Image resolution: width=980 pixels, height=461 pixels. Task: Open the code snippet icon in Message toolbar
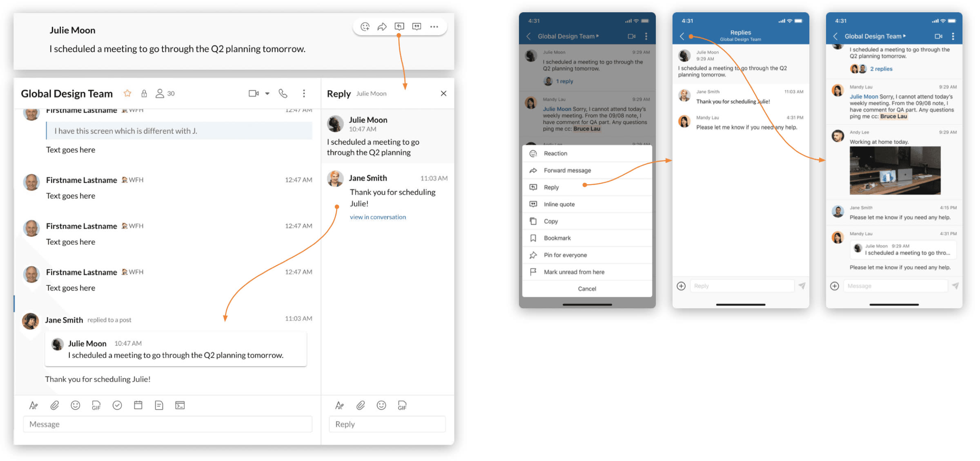point(180,405)
